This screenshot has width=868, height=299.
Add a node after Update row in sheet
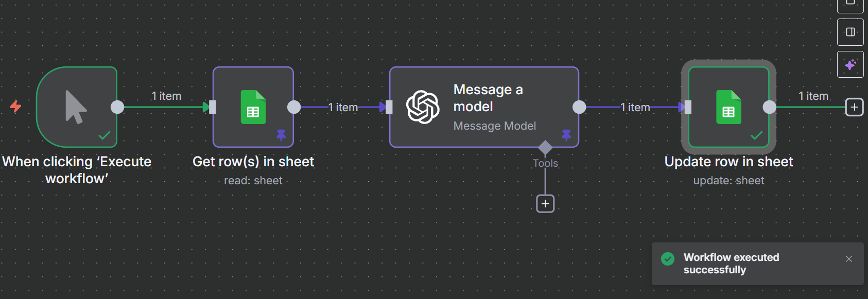click(x=855, y=107)
